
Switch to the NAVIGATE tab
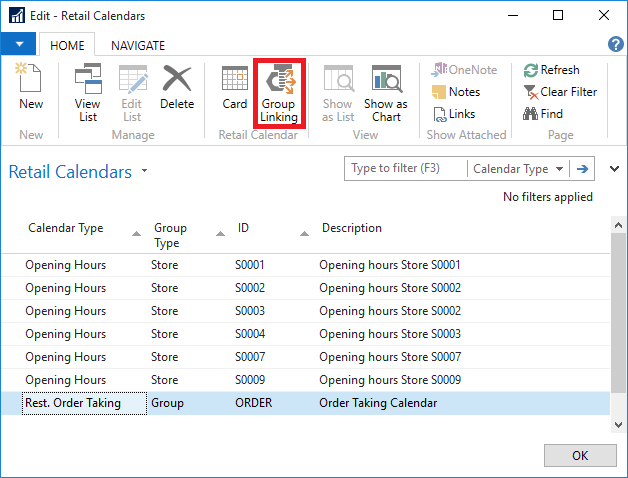(x=138, y=45)
